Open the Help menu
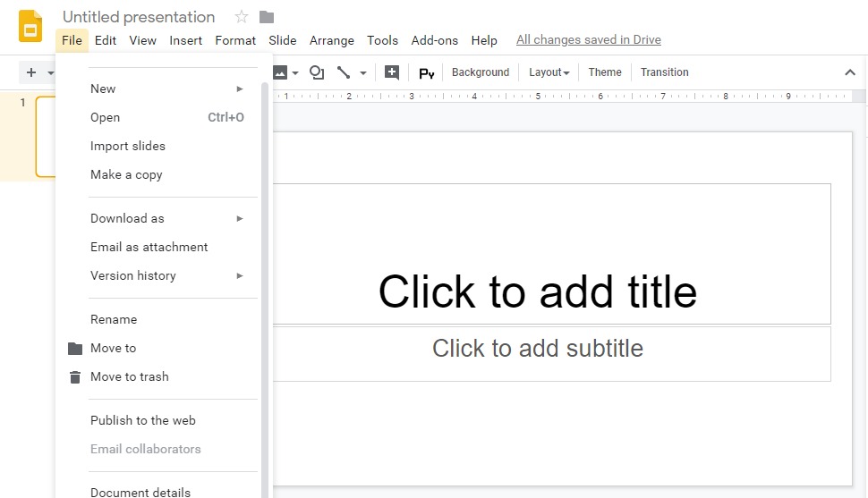Screen dimensions: 868x498 (x=484, y=40)
